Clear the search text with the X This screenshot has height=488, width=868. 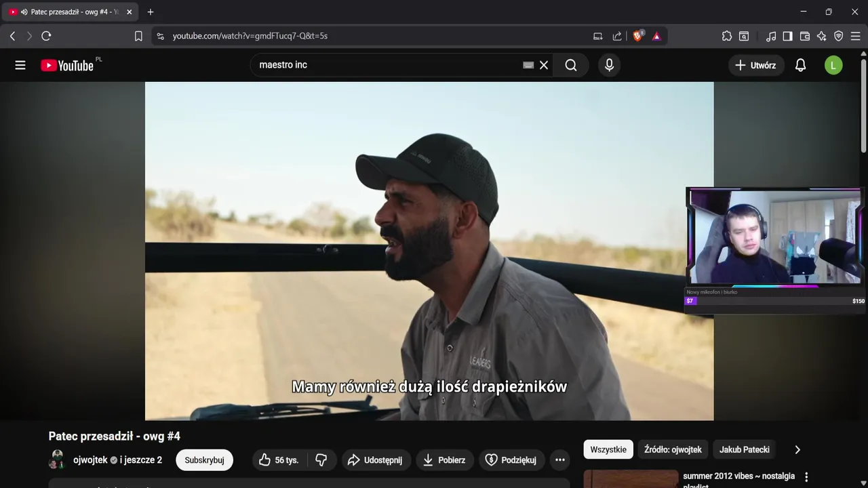(544, 65)
